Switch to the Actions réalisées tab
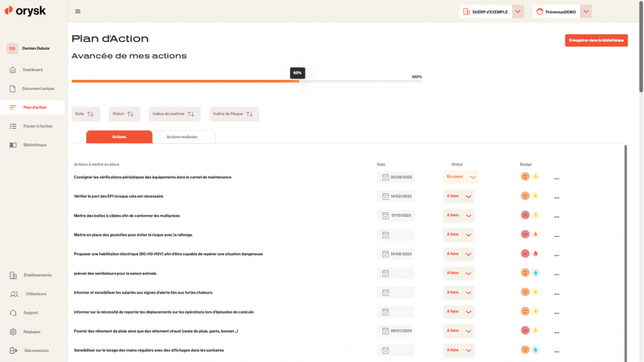This screenshot has height=362, width=644. point(182,137)
